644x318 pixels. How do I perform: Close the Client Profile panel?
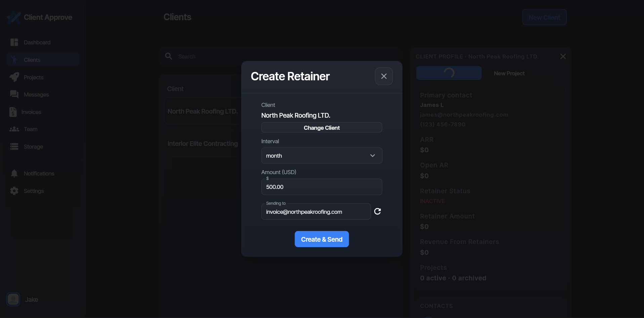[x=563, y=56]
